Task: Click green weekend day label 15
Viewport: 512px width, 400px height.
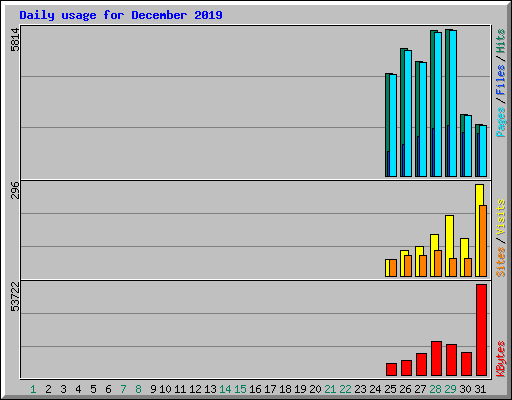Action: point(240,389)
